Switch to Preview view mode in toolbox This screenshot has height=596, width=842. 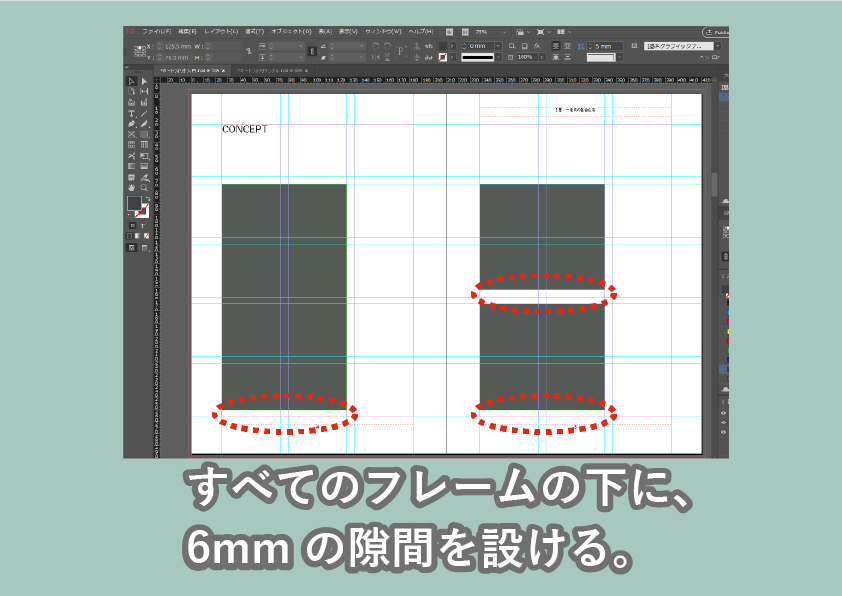144,248
